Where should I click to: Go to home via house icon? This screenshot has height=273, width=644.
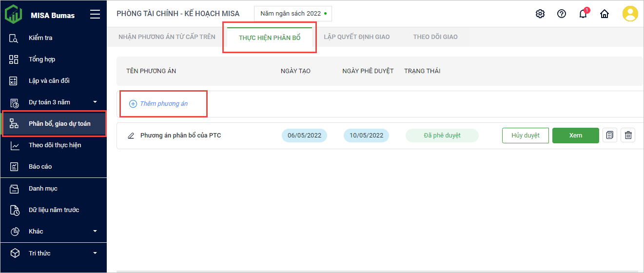(x=605, y=14)
